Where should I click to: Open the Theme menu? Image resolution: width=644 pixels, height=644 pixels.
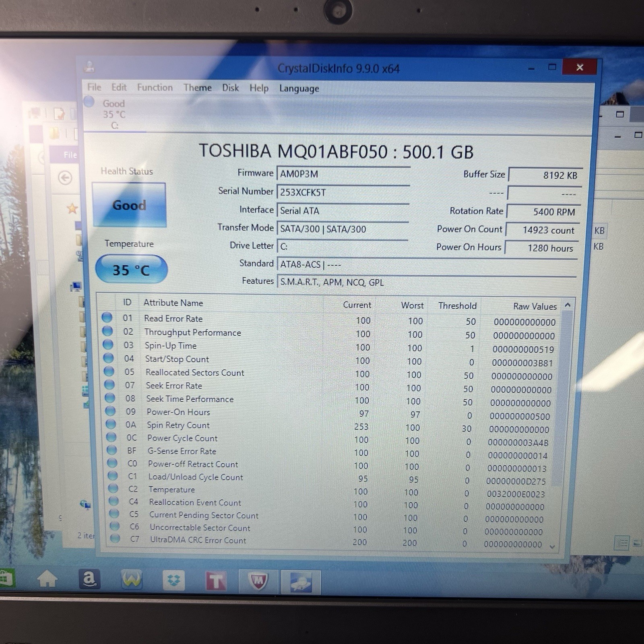click(x=197, y=88)
